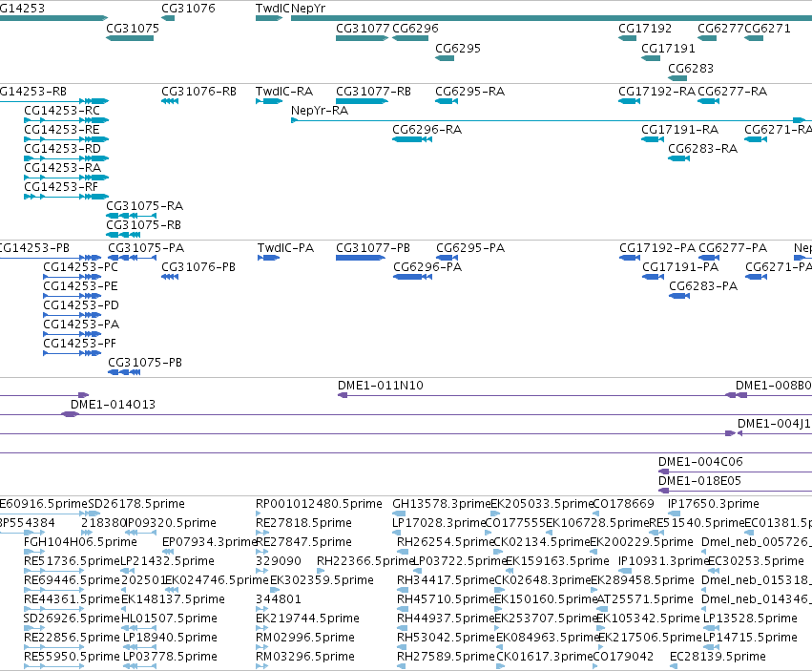
Task: Select the CG6277-PA protein label
Action: coord(733,248)
